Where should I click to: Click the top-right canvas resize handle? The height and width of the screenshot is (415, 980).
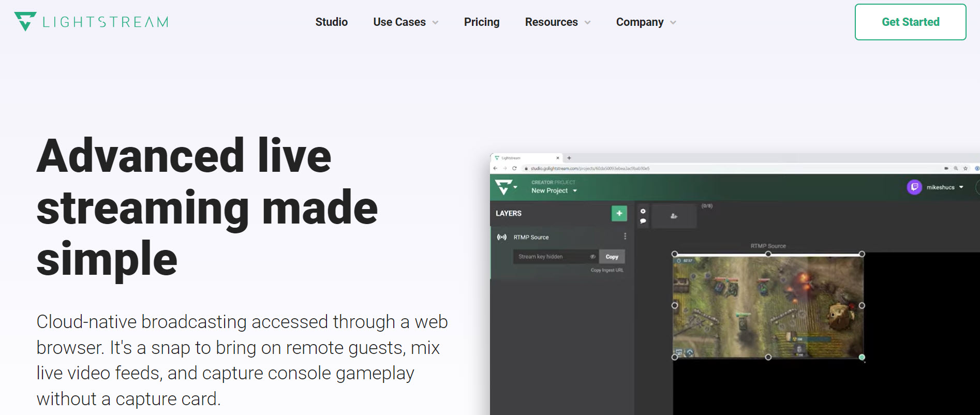tap(862, 254)
